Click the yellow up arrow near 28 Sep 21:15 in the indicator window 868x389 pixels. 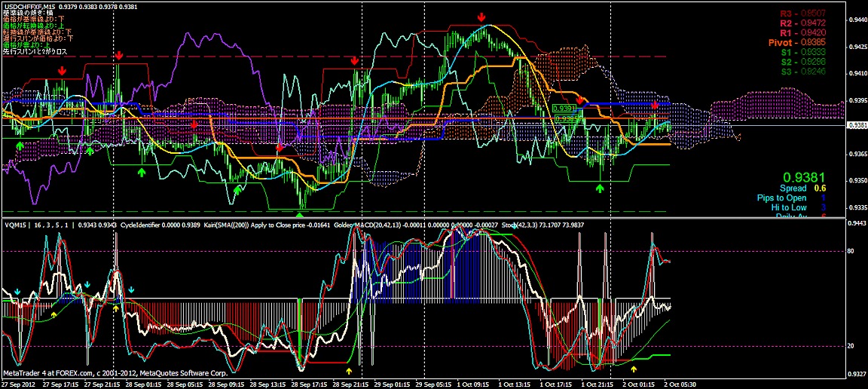[x=349, y=371]
